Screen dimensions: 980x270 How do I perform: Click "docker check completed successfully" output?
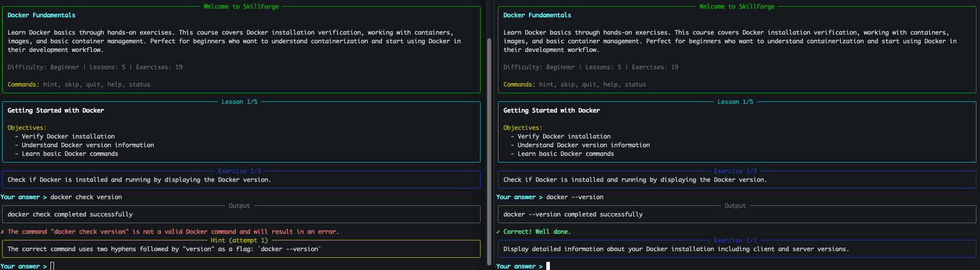tap(70, 214)
